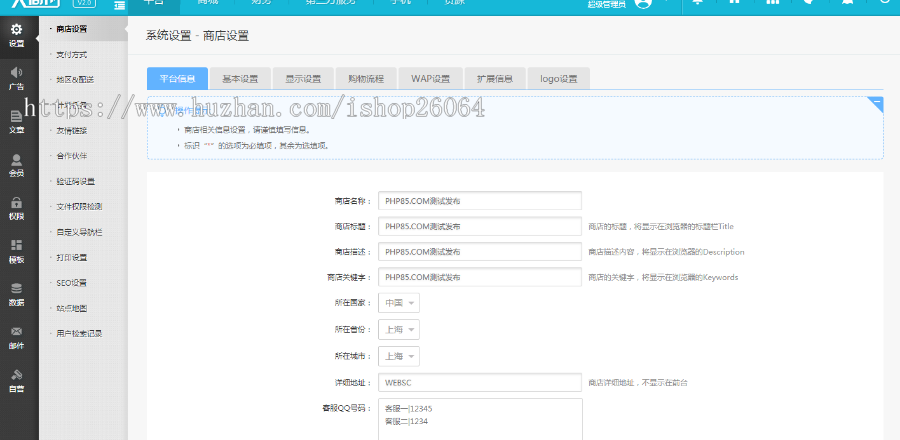Image resolution: width=900 pixels, height=440 pixels.
Task: Focus the 商店描述 input field
Action: click(x=480, y=251)
